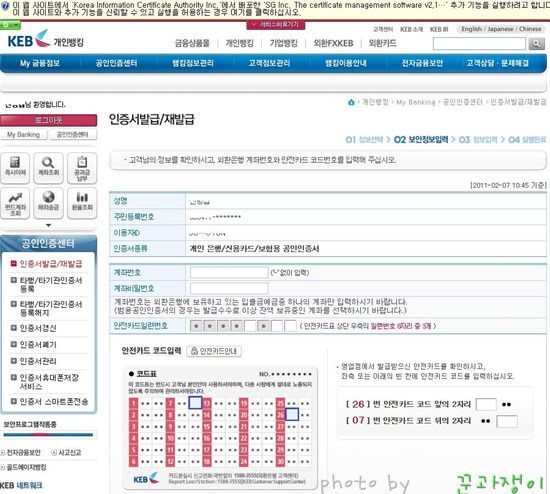Viewport: 550px width, 494px height.
Task: Focus the 계좌비밀번호 input field
Action: pyautogui.click(x=229, y=289)
